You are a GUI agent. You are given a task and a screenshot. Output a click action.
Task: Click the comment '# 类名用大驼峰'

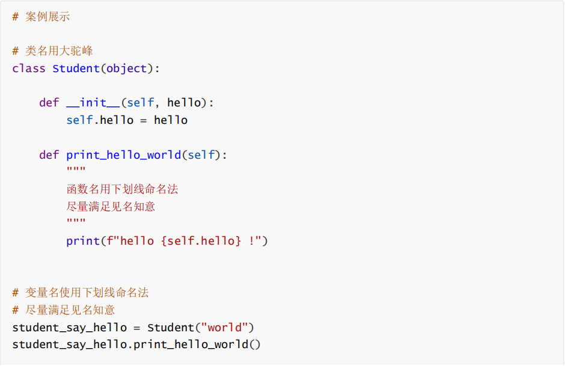(x=53, y=51)
